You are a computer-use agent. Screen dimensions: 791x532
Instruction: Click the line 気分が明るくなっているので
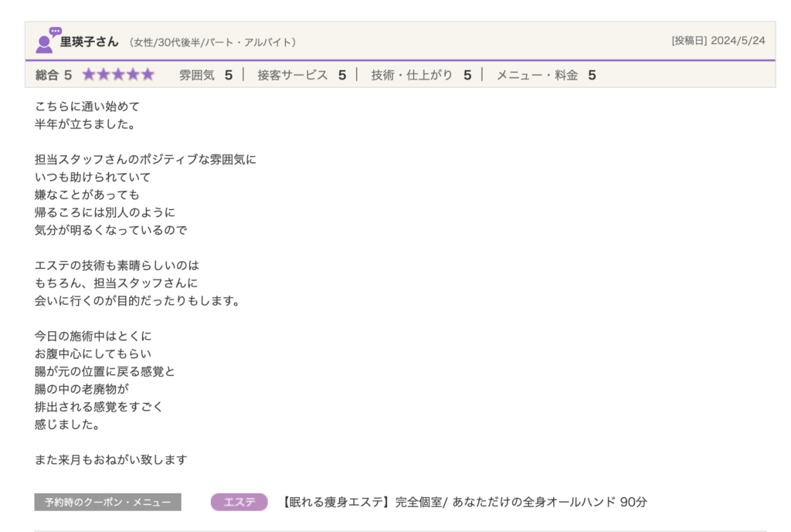tap(111, 230)
